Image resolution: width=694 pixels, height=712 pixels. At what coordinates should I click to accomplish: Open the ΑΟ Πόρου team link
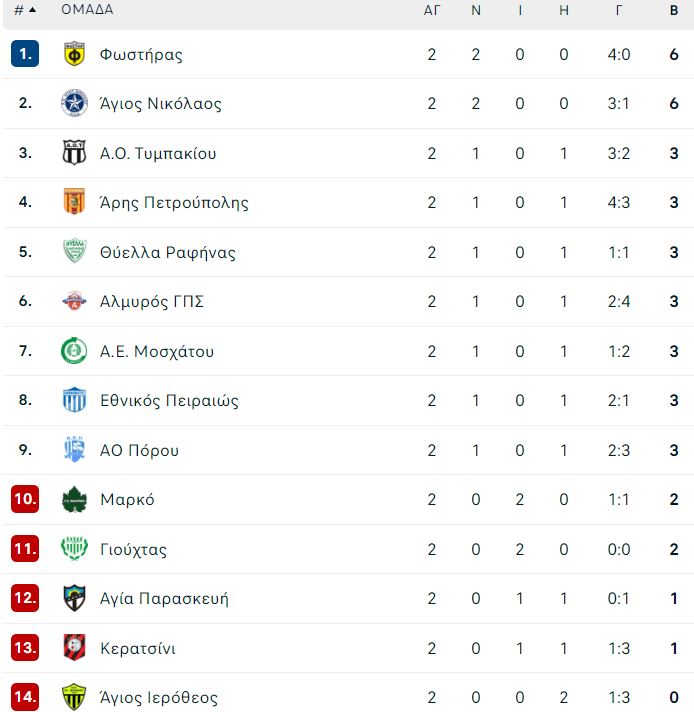point(139,450)
